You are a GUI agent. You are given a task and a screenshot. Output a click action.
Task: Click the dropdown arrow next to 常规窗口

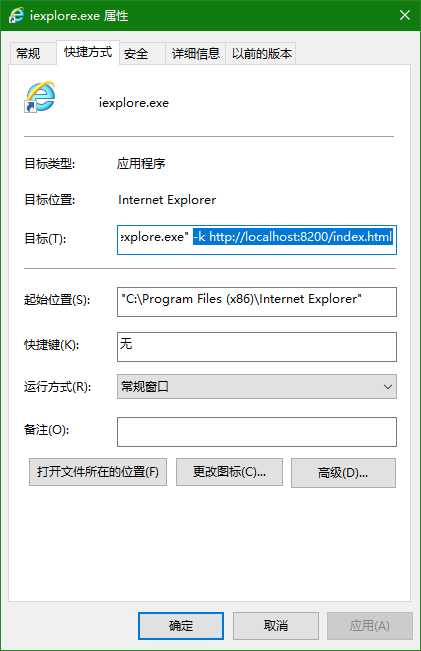[x=388, y=387]
